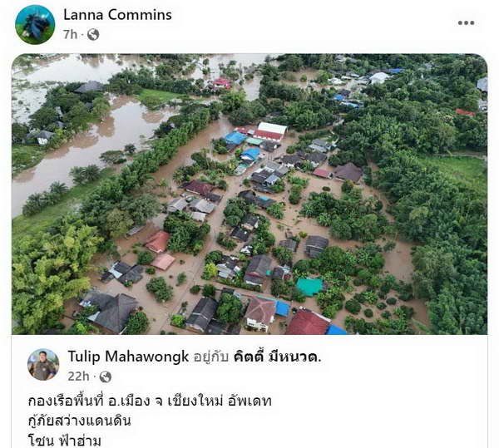Click the 7h post timestamp
499x448 pixels.
[x=71, y=34]
